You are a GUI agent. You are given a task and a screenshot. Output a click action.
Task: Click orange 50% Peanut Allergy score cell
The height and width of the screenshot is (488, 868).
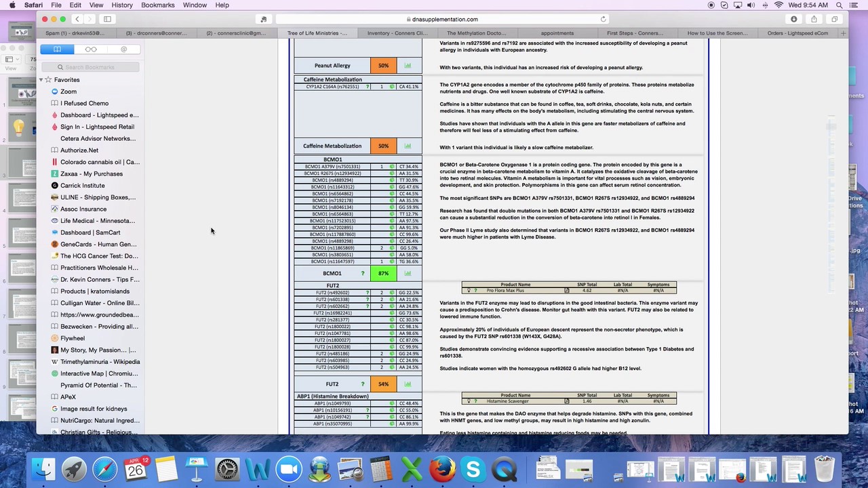tap(383, 66)
